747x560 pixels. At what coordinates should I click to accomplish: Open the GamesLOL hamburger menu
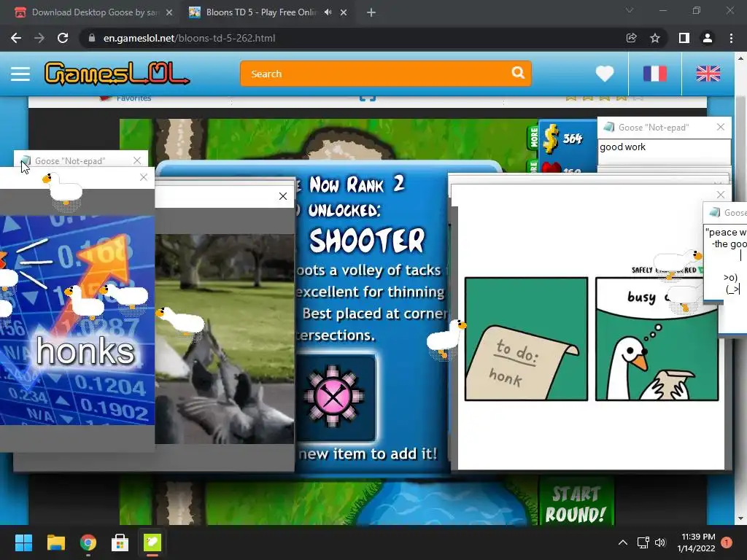20,74
